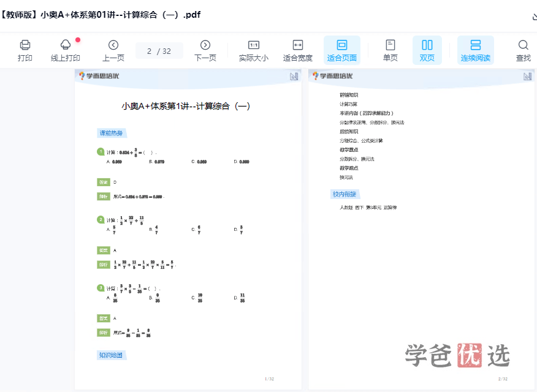Choose fit width (适合宽度)
The image size is (537, 392).
(x=297, y=50)
